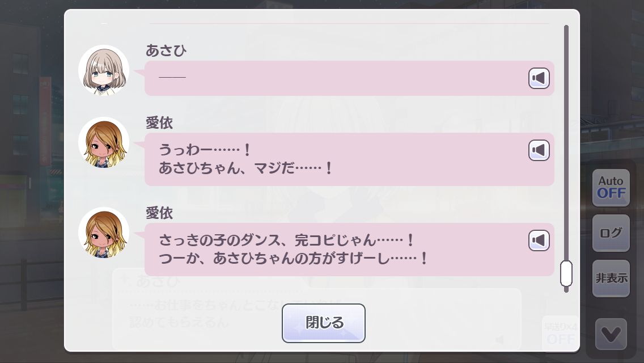Viewport: 644px width, 363px height.
Task: Expand the down-chevron side menu
Action: [x=611, y=334]
